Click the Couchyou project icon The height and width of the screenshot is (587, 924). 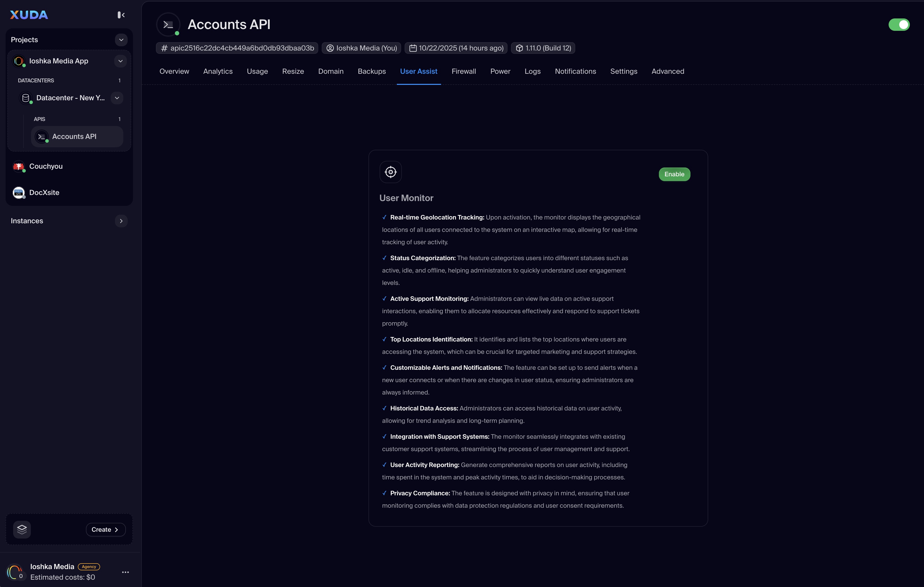(x=18, y=166)
